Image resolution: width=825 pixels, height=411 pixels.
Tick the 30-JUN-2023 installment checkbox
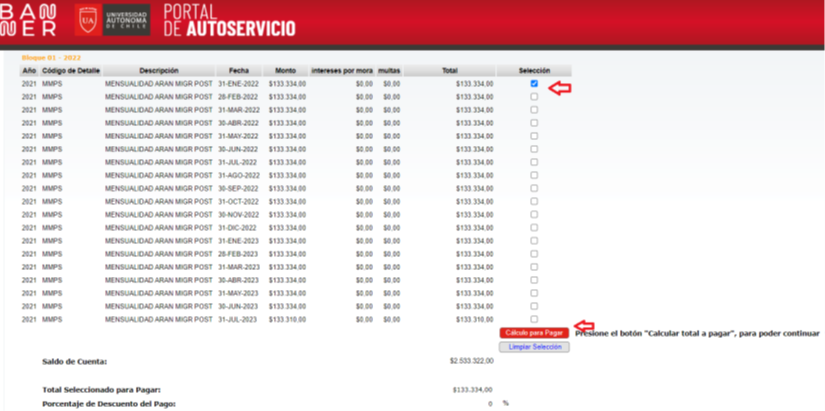click(534, 306)
